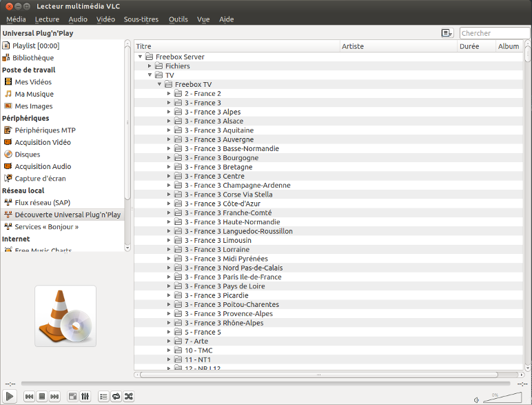Collapse the TV folder arrow

(150, 75)
